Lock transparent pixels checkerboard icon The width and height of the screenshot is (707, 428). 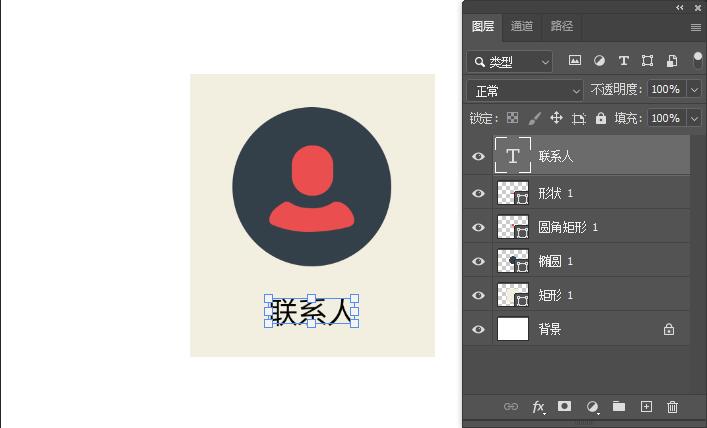[x=513, y=118]
